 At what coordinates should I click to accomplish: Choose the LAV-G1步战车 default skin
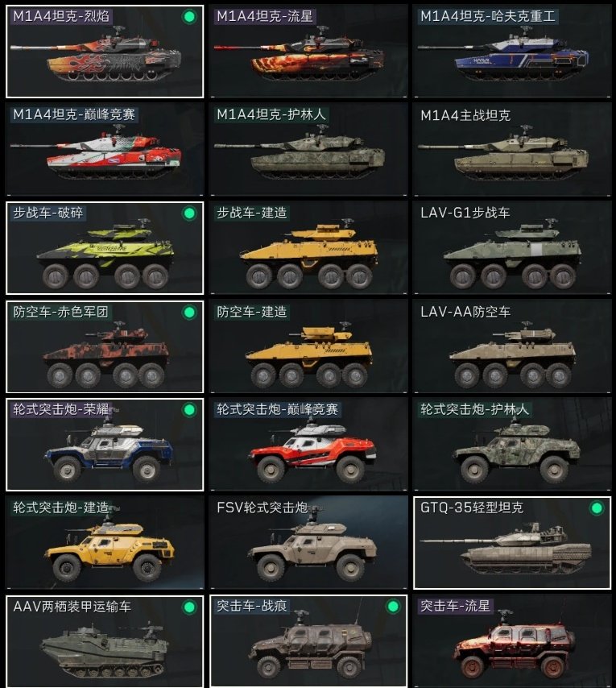click(x=512, y=248)
